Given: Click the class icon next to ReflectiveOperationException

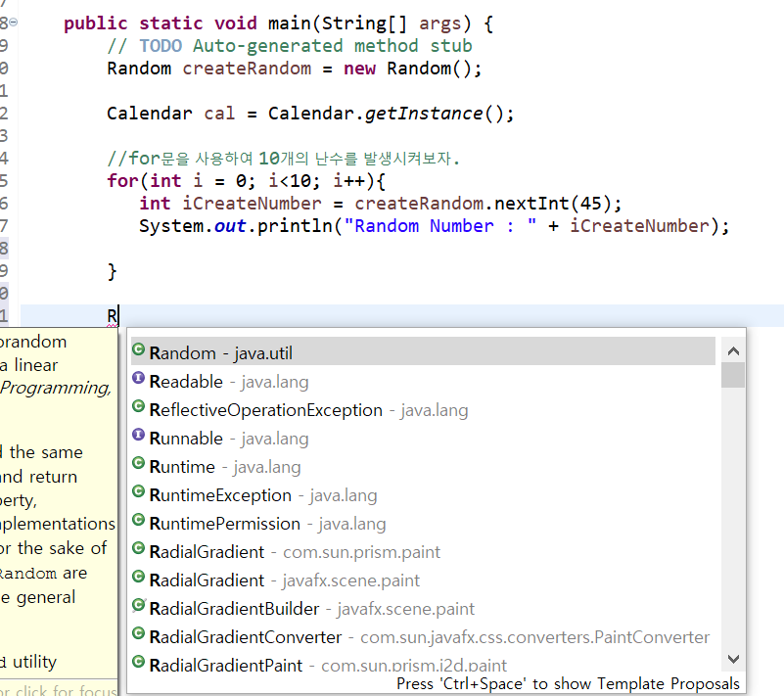Looking at the screenshot, I should [139, 409].
